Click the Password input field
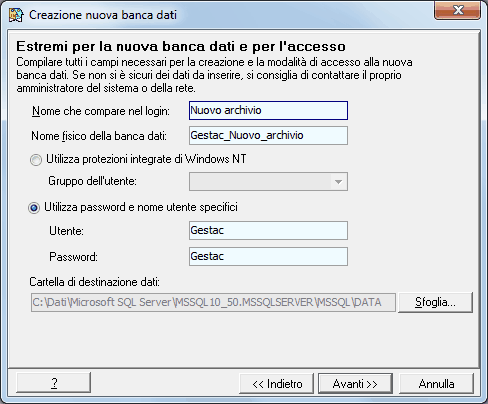488x404 pixels. 268,256
